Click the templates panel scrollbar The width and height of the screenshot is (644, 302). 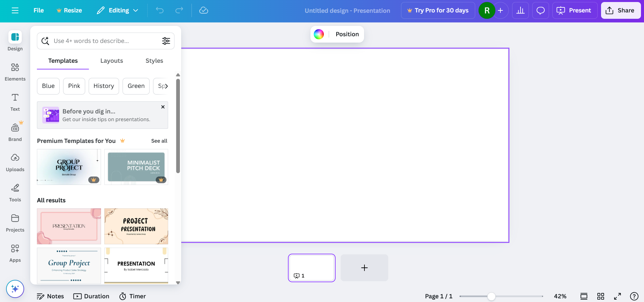(178, 126)
